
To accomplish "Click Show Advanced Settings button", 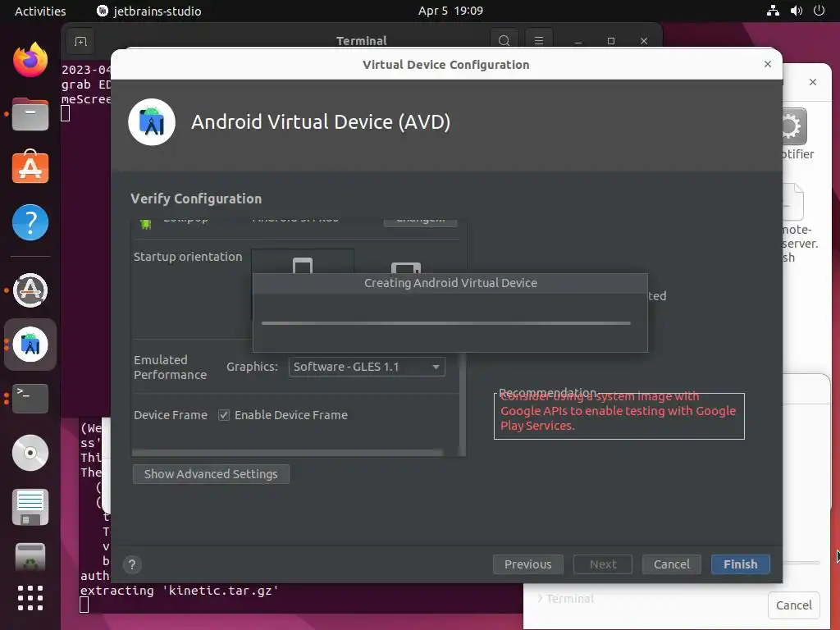I will (x=211, y=474).
